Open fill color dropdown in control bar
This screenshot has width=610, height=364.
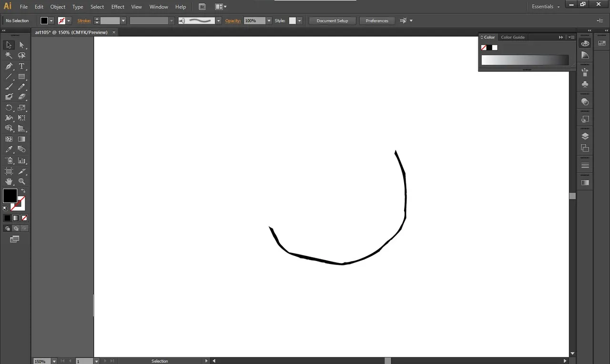pyautogui.click(x=51, y=20)
